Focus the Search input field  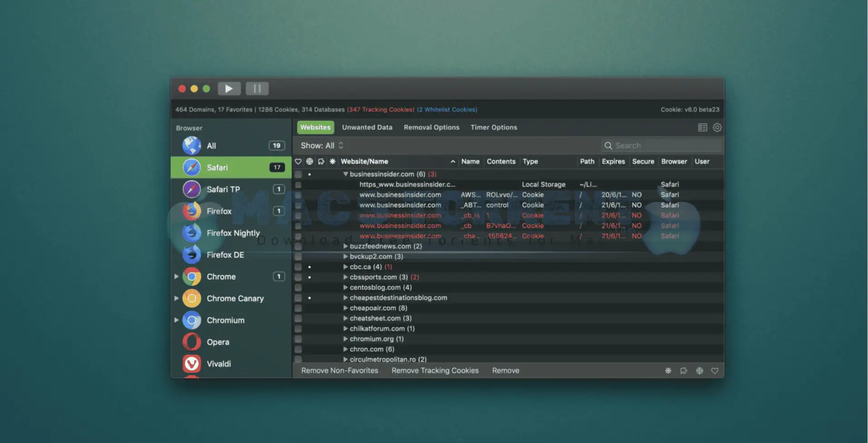point(661,146)
